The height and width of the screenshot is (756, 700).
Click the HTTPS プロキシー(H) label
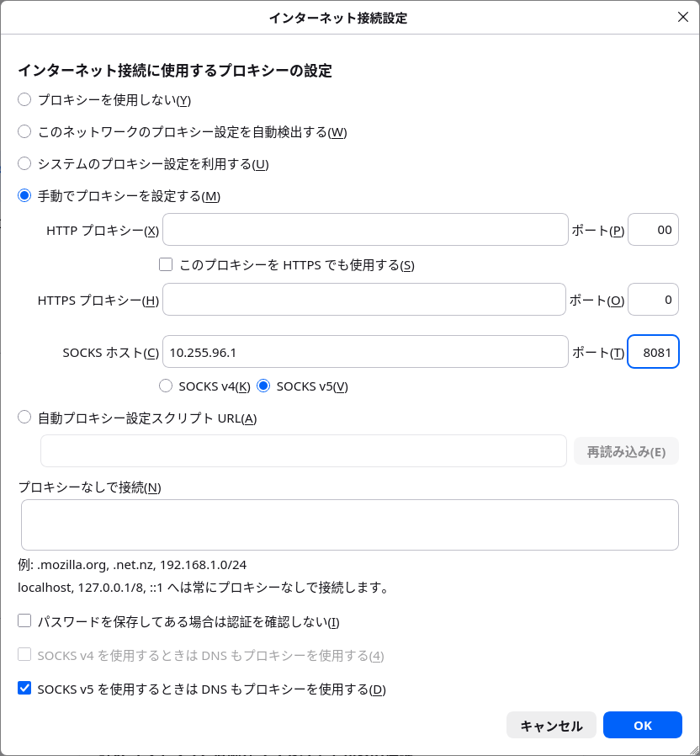pos(98,301)
